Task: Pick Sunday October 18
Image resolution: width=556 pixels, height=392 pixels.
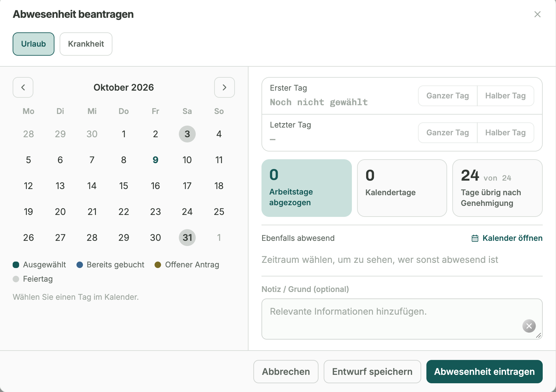Action: point(219,186)
